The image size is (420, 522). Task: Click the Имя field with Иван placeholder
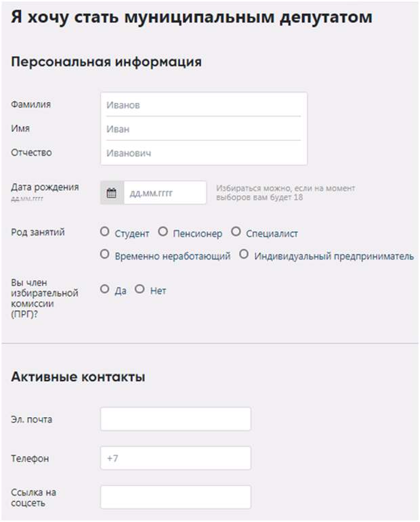203,129
